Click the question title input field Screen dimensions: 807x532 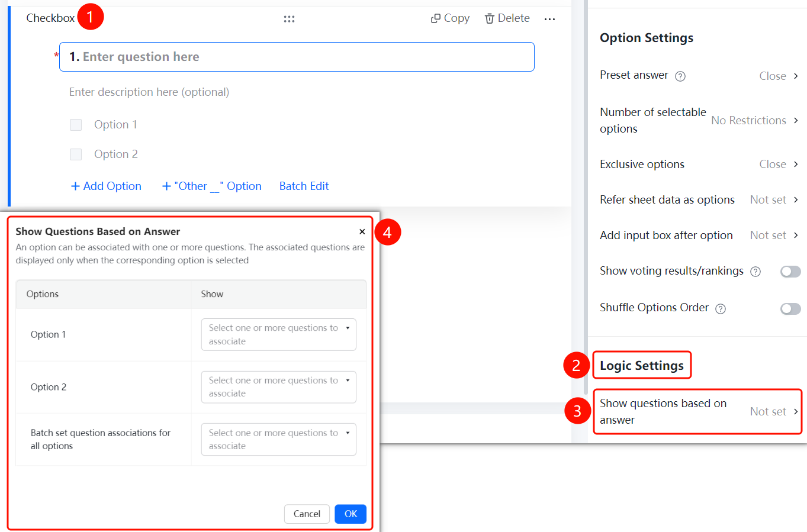(x=297, y=57)
